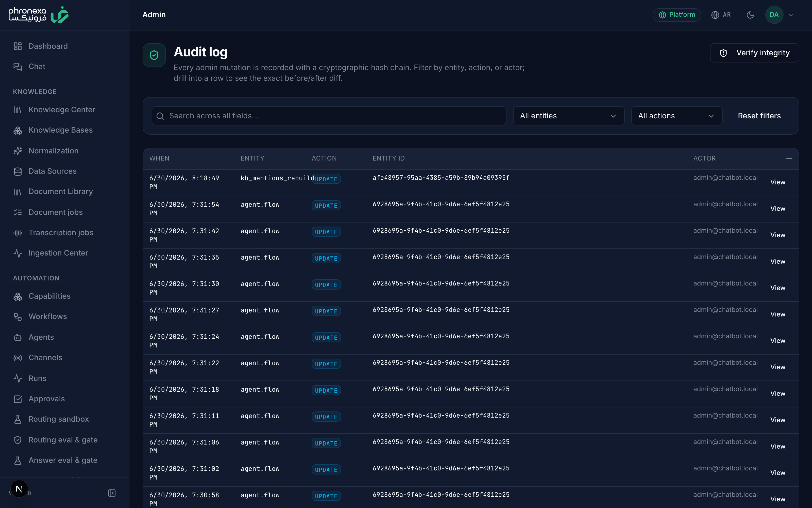Click the Document jobs checklist icon

[x=18, y=212]
